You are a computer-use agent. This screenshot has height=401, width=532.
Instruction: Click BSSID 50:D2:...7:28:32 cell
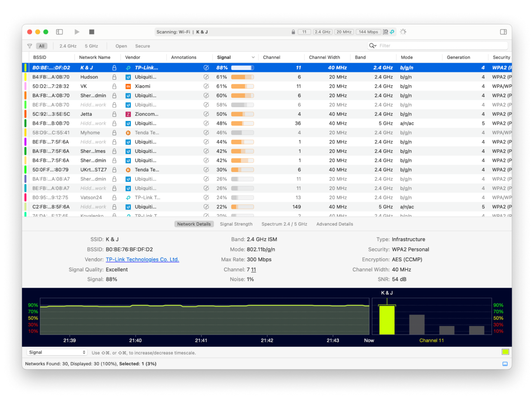51,86
